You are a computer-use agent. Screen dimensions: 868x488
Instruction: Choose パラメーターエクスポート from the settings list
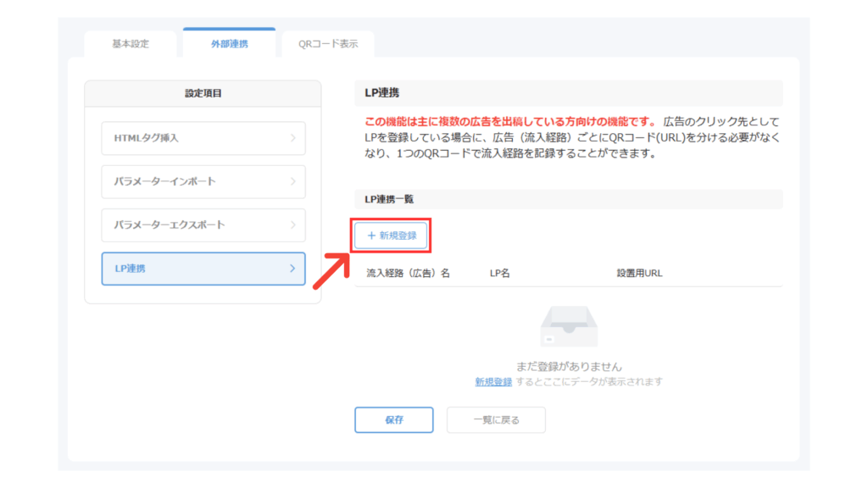pos(203,225)
